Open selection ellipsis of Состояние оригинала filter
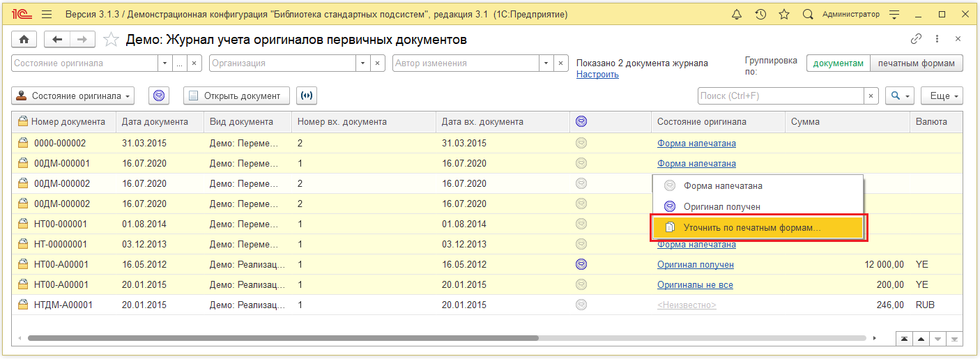Screen dimensions: 980x359 pos(179,63)
